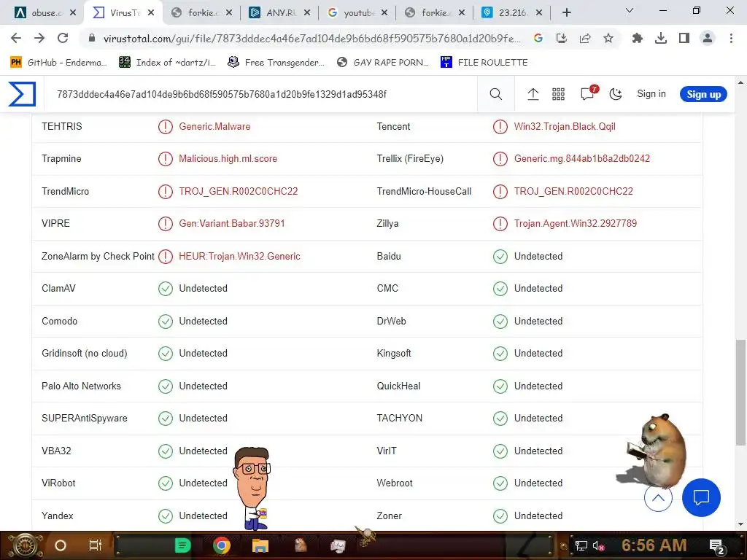
Task: Open the notifications icon with badge 7
Action: point(588,93)
